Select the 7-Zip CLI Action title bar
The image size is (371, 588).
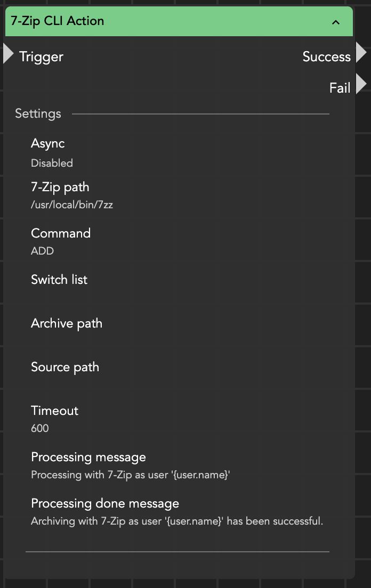[x=160, y=21]
